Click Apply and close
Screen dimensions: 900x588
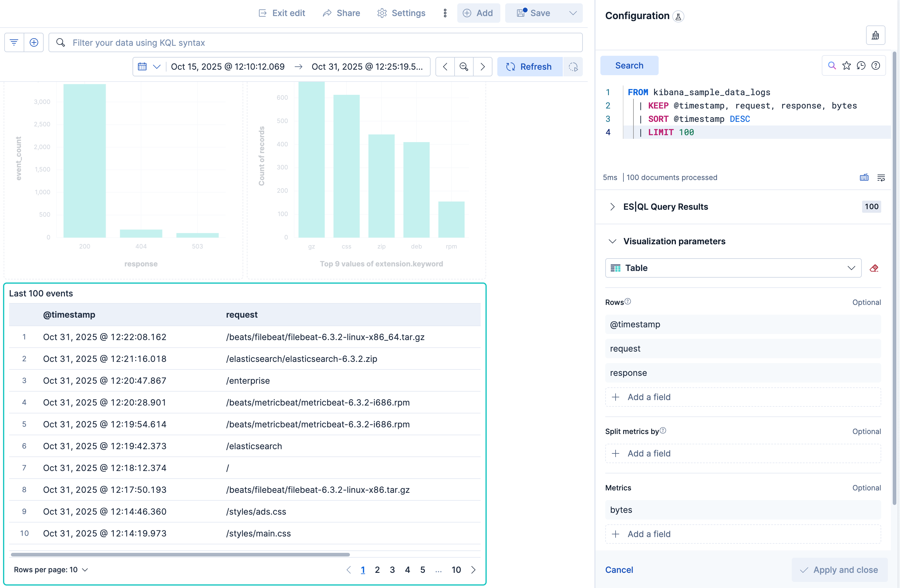tap(839, 570)
